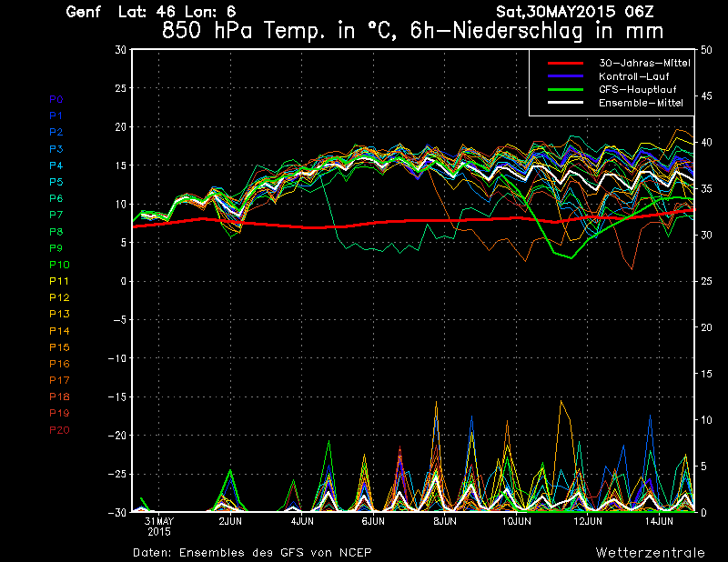Click the '40' precipitation axis value

706,143
